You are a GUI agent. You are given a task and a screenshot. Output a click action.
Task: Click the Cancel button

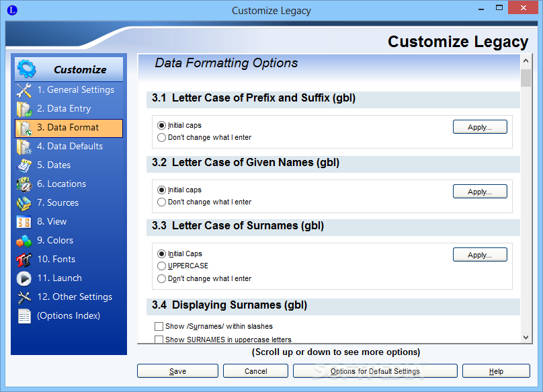coord(255,371)
